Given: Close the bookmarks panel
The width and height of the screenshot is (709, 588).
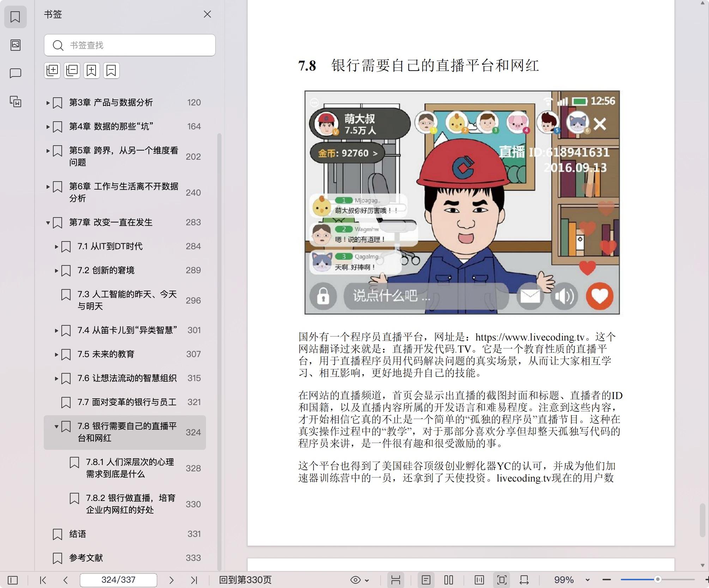Looking at the screenshot, I should (x=207, y=14).
